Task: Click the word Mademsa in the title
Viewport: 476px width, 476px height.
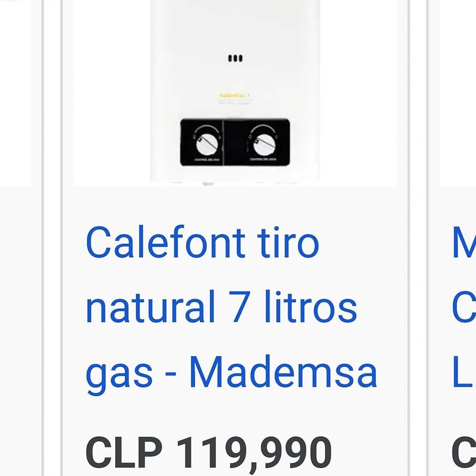Action: [x=283, y=373]
